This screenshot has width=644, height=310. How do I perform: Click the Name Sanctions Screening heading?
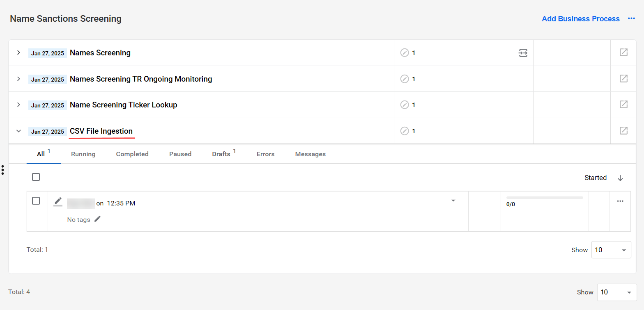click(x=66, y=19)
